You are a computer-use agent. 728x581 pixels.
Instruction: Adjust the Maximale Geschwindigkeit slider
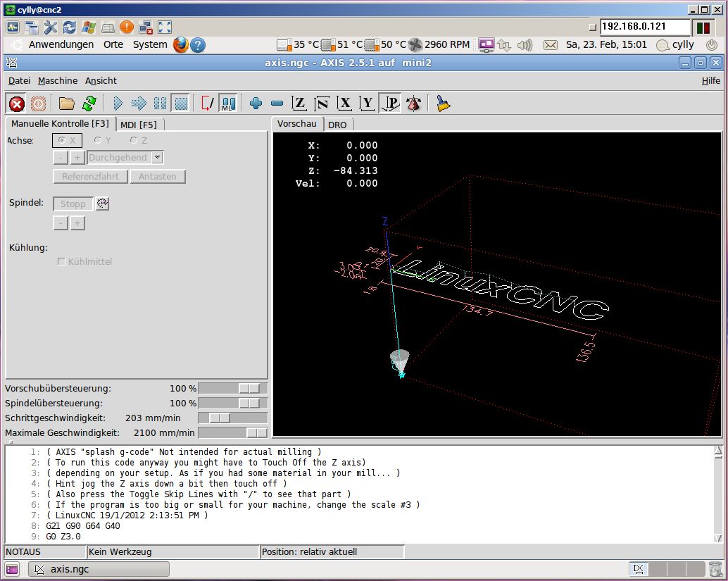pos(233,433)
